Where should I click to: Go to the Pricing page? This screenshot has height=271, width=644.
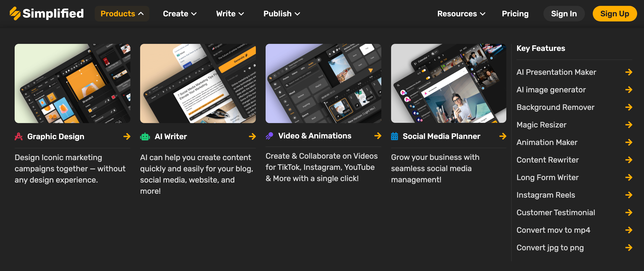[515, 14]
